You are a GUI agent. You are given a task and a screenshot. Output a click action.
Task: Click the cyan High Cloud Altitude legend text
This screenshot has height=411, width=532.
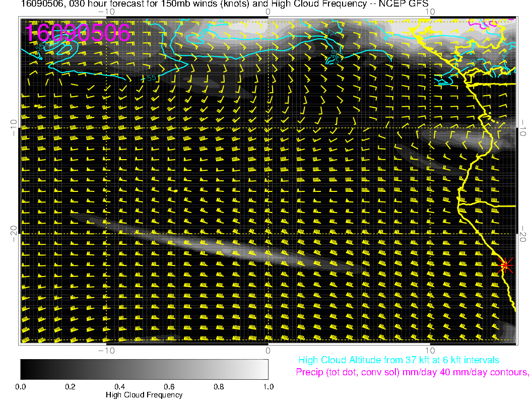(398, 360)
